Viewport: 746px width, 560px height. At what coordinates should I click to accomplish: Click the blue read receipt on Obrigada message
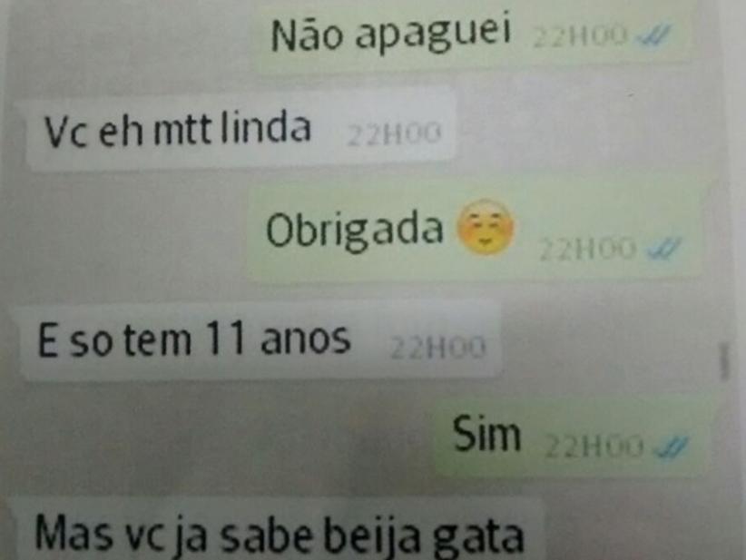tap(665, 249)
